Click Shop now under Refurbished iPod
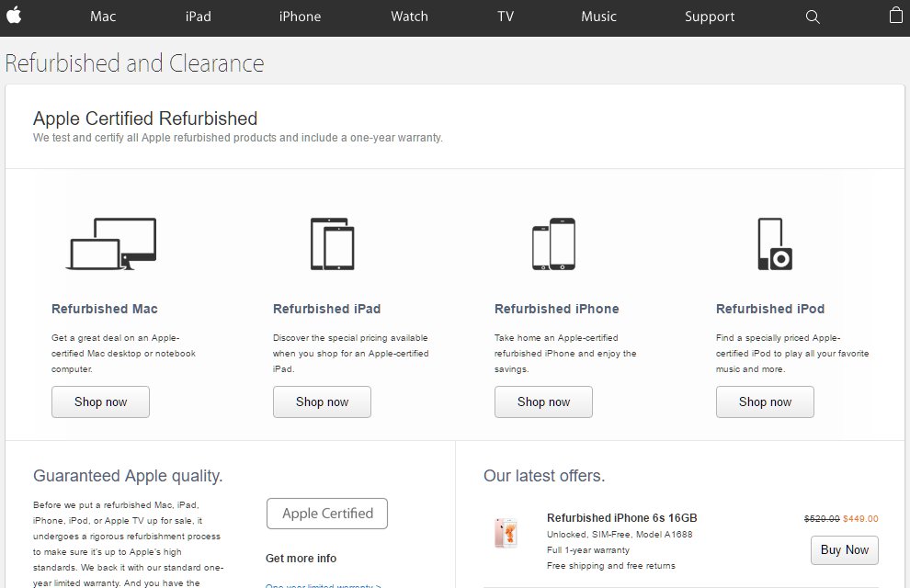 click(x=765, y=401)
